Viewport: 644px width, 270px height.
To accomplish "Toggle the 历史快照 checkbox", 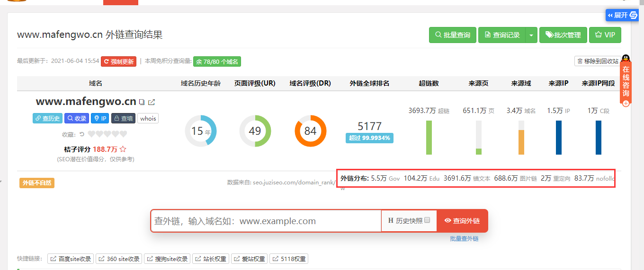I will point(427,220).
